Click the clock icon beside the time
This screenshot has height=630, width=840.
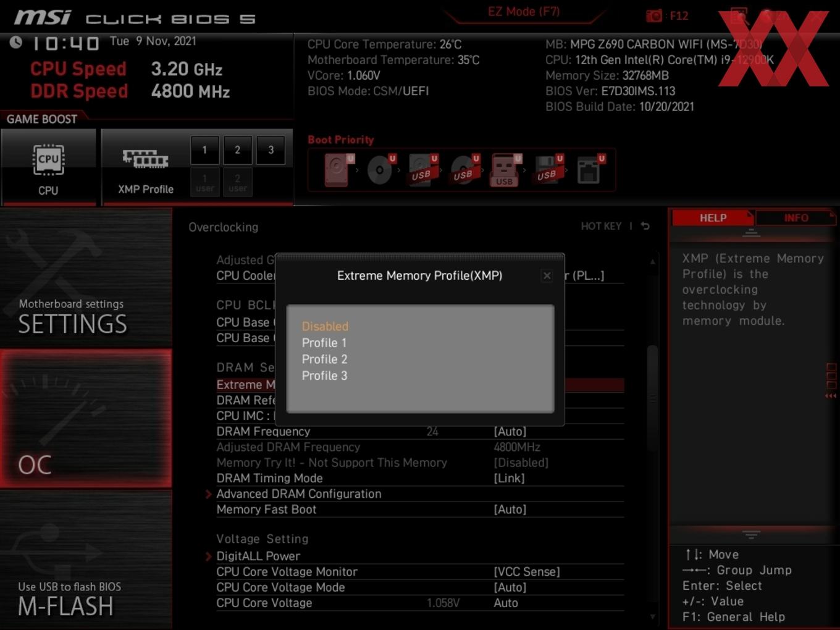click(15, 42)
